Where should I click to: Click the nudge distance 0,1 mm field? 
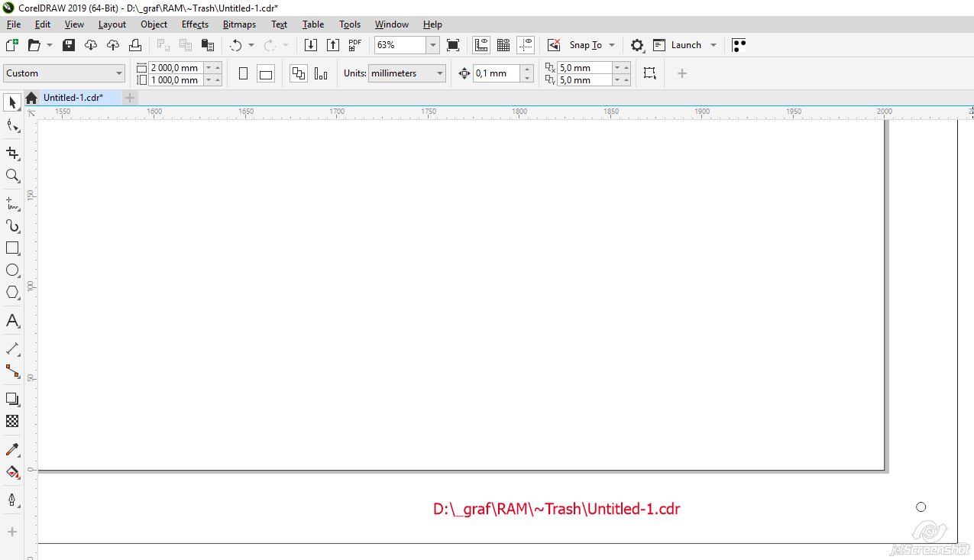[x=496, y=73]
